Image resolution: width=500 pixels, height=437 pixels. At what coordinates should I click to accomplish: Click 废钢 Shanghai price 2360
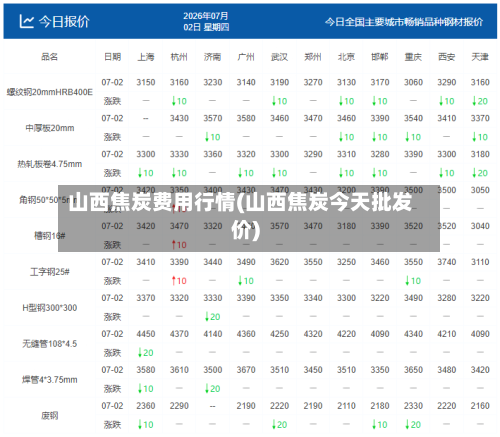coord(146,406)
